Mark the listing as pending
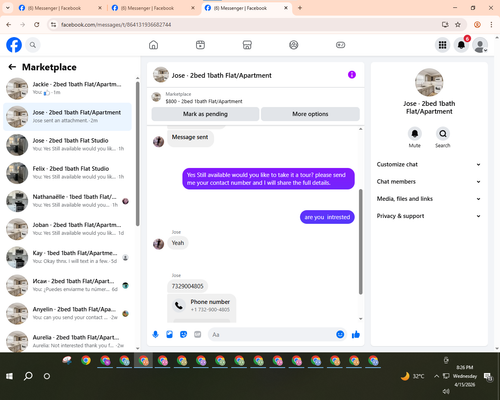500x400 pixels. (x=205, y=114)
